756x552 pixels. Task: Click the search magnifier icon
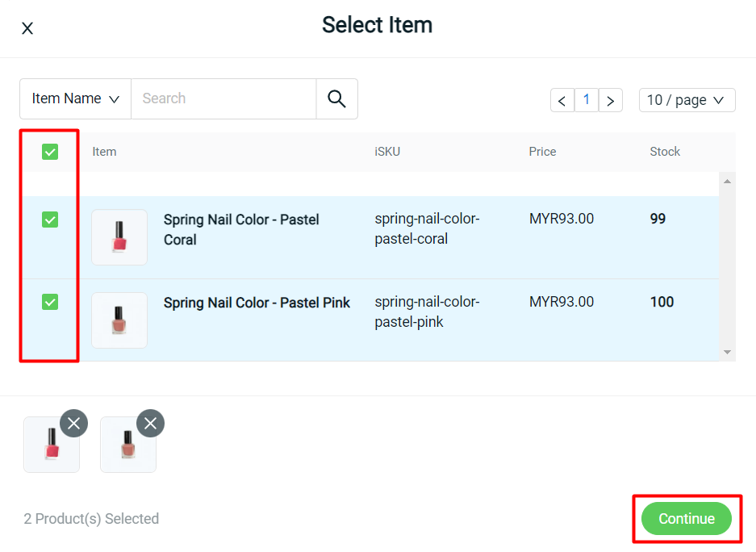pos(336,98)
